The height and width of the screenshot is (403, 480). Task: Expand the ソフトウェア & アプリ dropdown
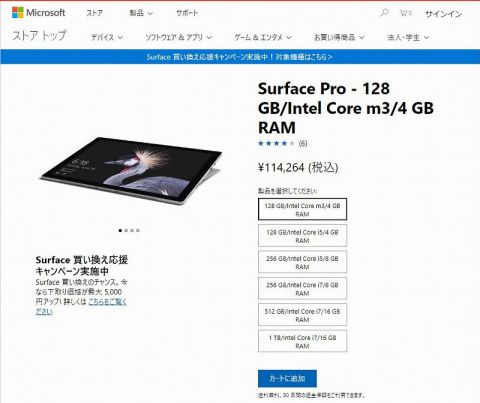coord(178,37)
